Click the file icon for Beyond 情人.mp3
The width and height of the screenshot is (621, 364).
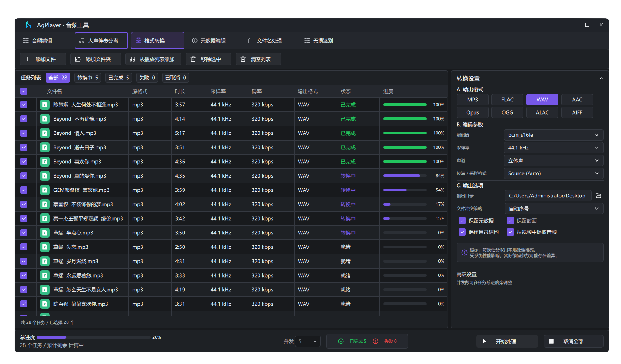click(45, 133)
